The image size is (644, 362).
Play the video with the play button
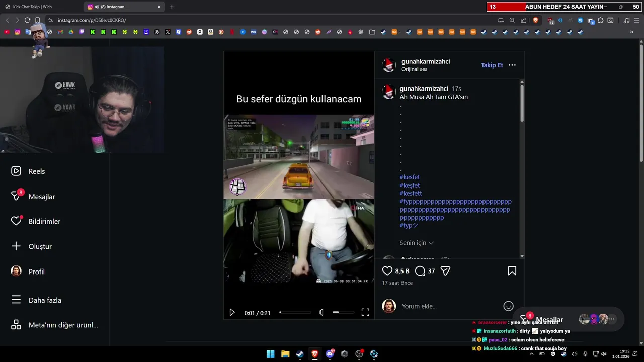coord(232,313)
